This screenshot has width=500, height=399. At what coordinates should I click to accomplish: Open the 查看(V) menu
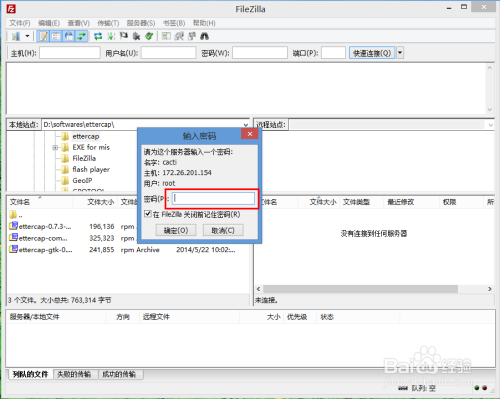click(x=79, y=23)
